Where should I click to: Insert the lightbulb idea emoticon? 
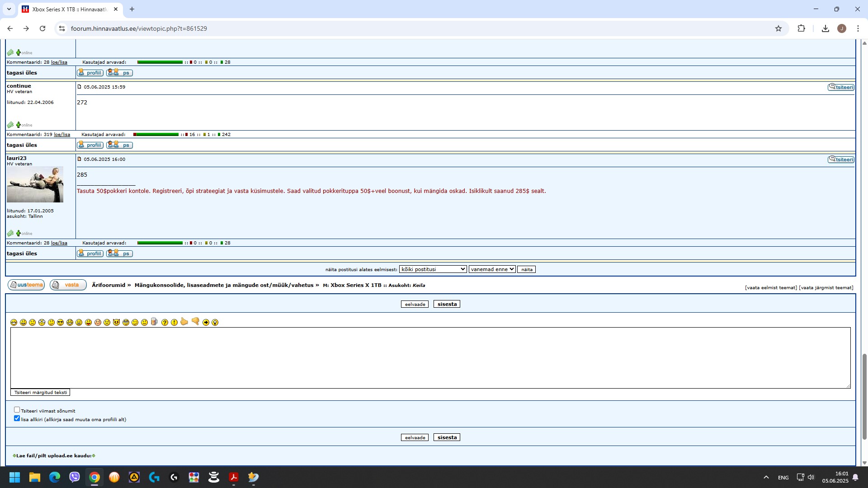pyautogui.click(x=215, y=322)
